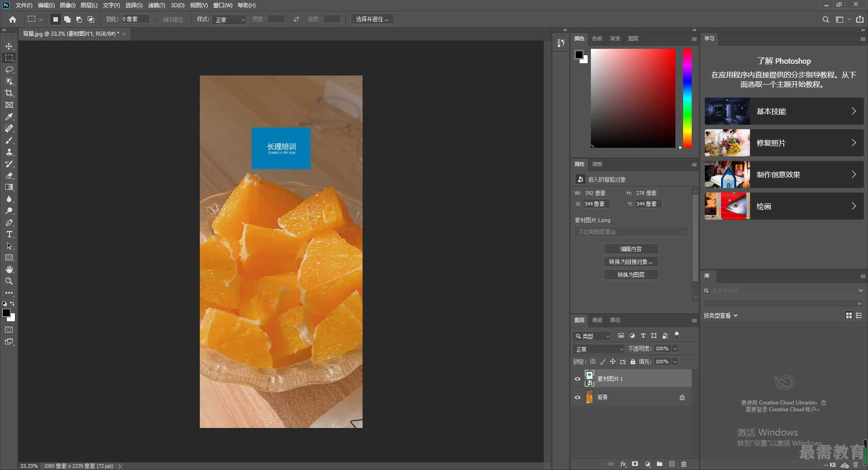Toggle Quick Mask mode

pos(9,330)
